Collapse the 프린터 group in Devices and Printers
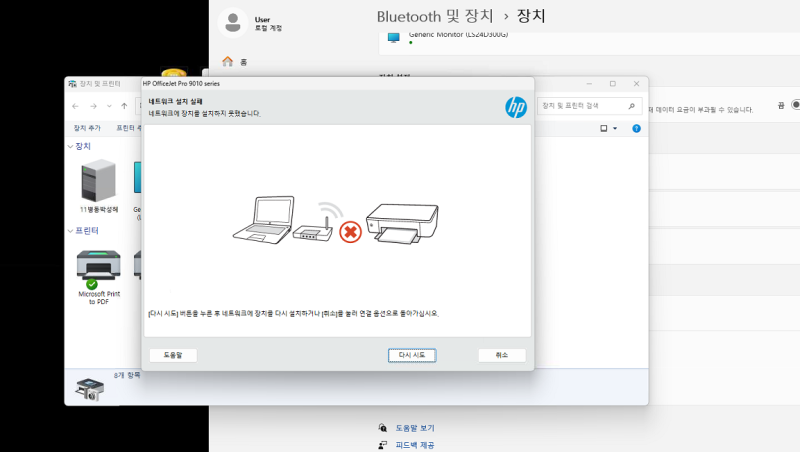 point(70,231)
